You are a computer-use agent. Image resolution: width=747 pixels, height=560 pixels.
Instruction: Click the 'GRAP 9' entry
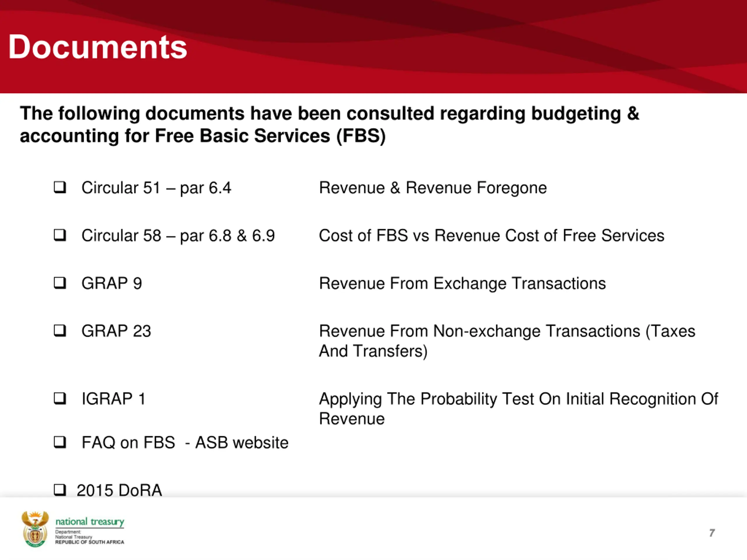point(112,283)
